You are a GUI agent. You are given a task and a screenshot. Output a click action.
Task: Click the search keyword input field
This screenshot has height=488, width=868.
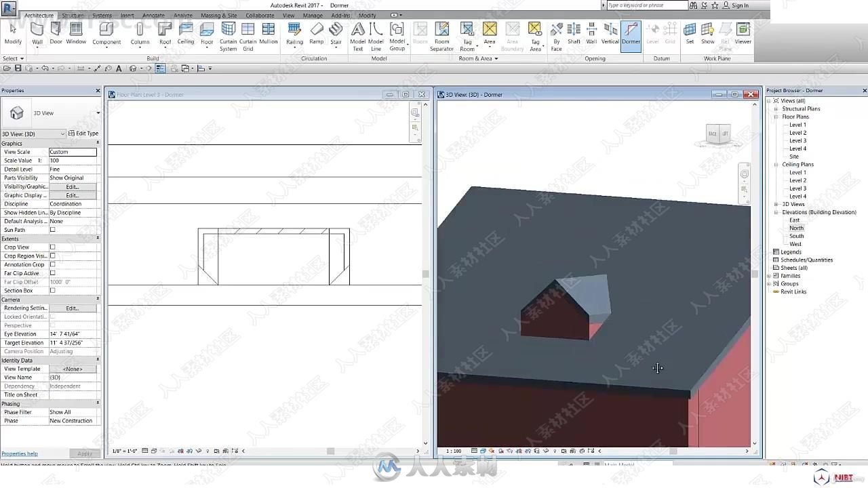tap(647, 5)
